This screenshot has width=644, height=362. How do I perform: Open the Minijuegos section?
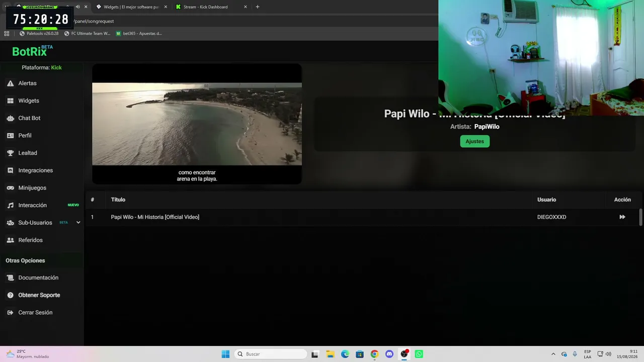[32, 188]
